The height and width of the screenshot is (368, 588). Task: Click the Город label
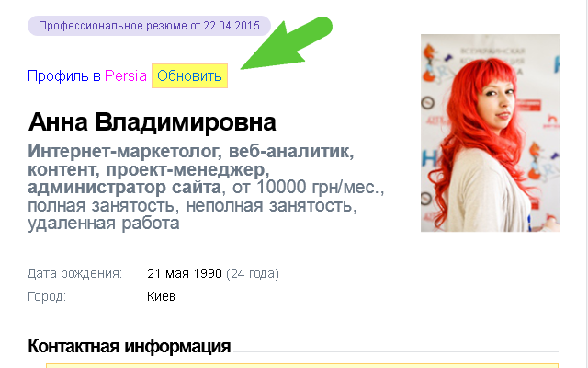tap(47, 296)
